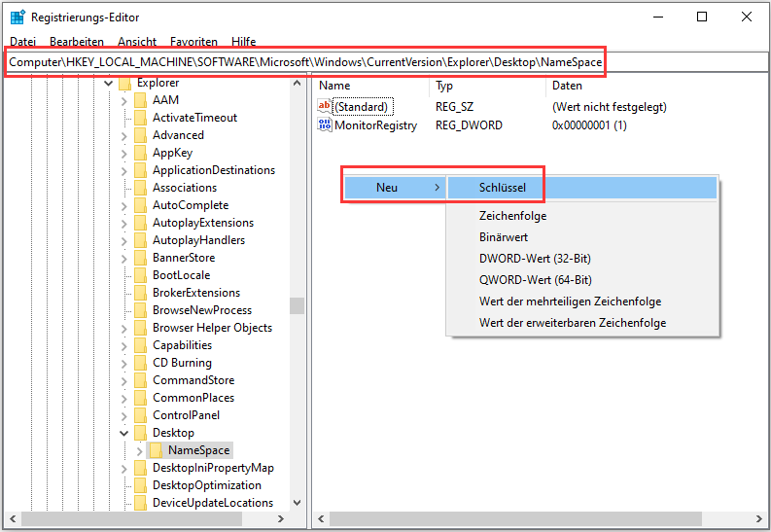Click the tree pane vertical scrollbar thumb
This screenshot has width=771, height=532.
point(297,305)
